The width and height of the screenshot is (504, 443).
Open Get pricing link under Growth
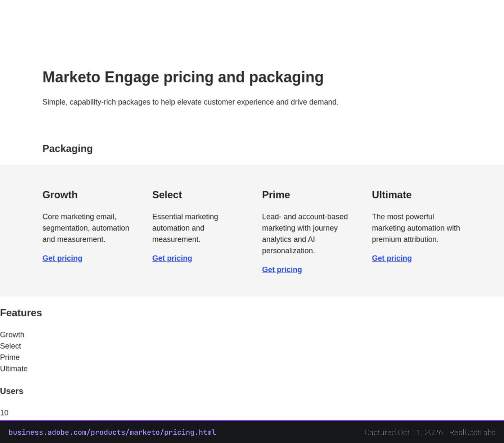pyautogui.click(x=62, y=258)
